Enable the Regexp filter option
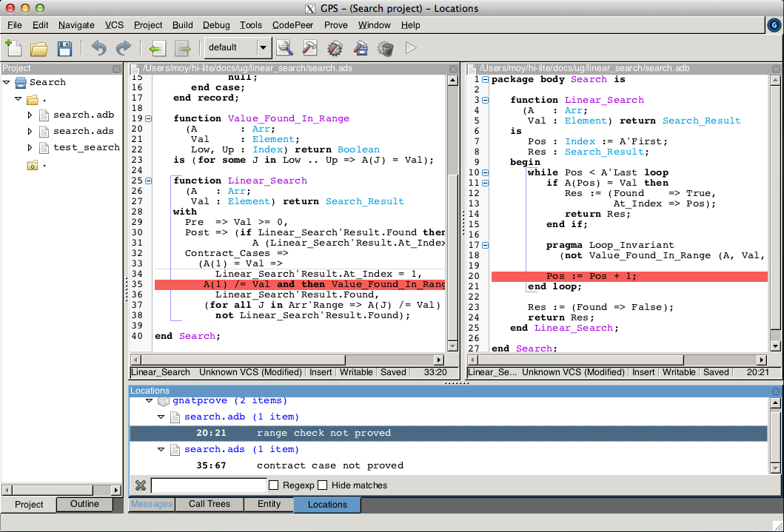Viewport: 784px width, 532px height. [x=273, y=485]
